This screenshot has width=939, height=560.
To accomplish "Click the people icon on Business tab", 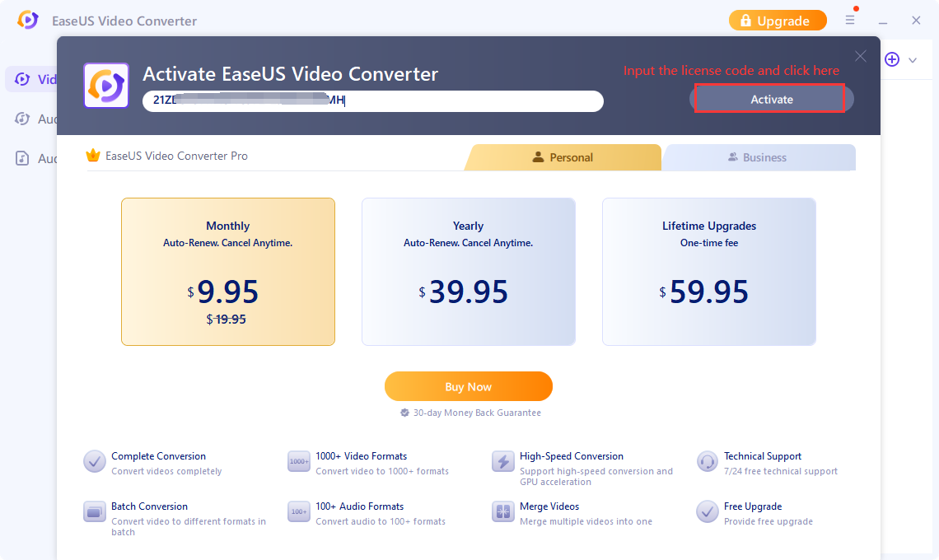I will (732, 157).
